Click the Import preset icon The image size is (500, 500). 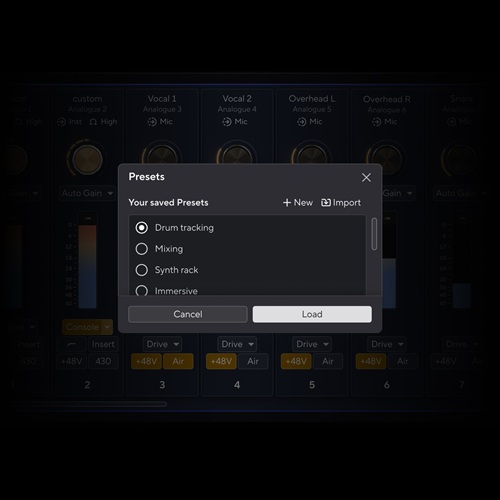[326, 202]
